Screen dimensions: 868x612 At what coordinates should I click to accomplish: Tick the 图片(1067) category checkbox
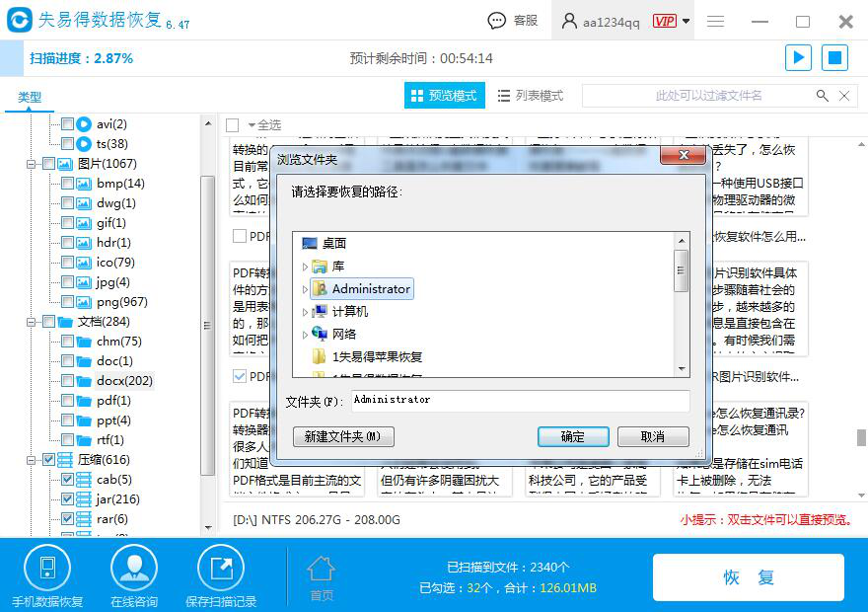(x=48, y=164)
